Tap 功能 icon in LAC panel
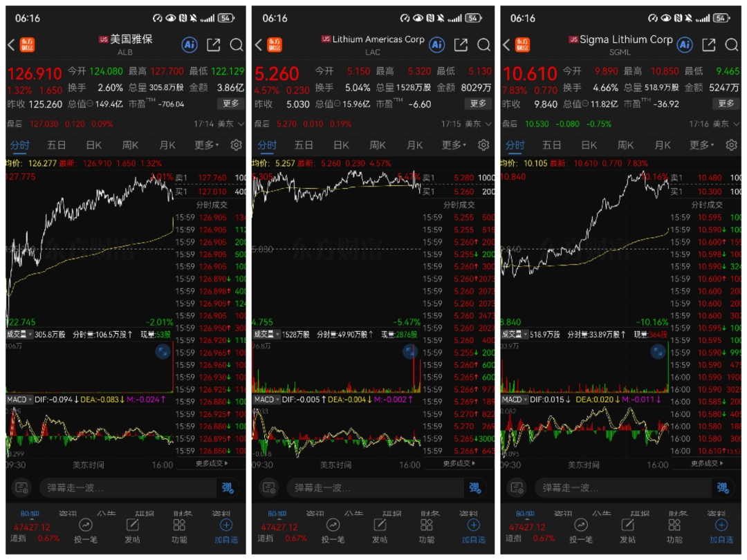Screen dimensions: 747x560 click(x=427, y=525)
